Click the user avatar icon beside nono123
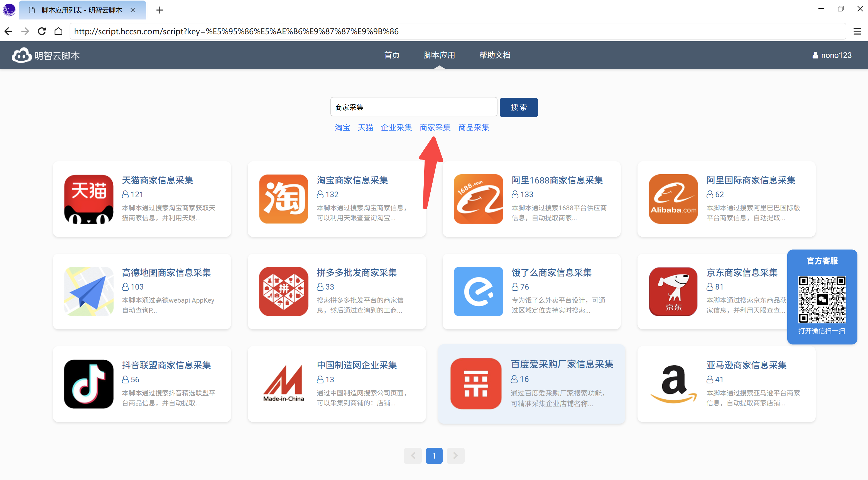 (x=815, y=55)
